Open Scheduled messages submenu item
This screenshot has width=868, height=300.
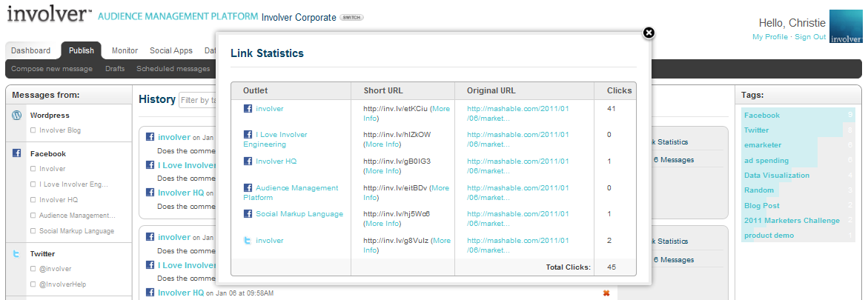[x=173, y=69]
